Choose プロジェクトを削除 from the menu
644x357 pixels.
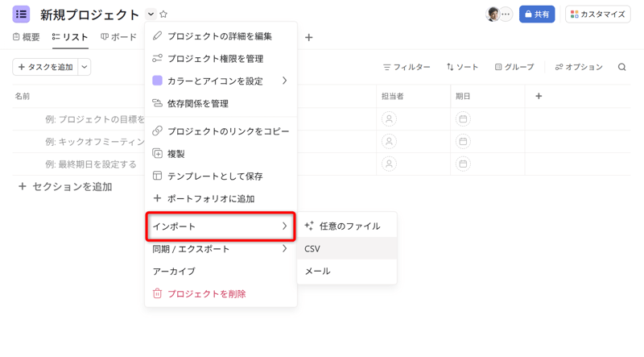click(206, 294)
